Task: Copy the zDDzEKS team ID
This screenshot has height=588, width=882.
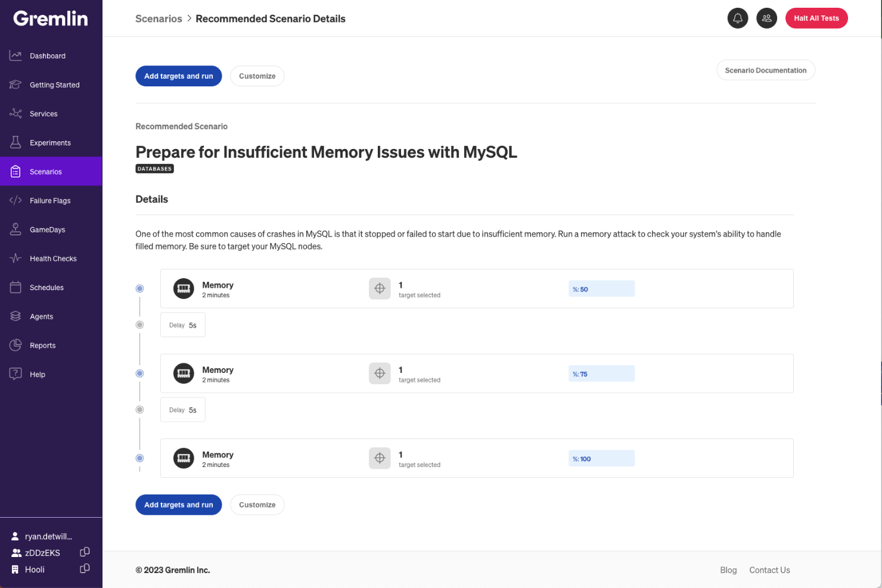Action: tap(85, 552)
